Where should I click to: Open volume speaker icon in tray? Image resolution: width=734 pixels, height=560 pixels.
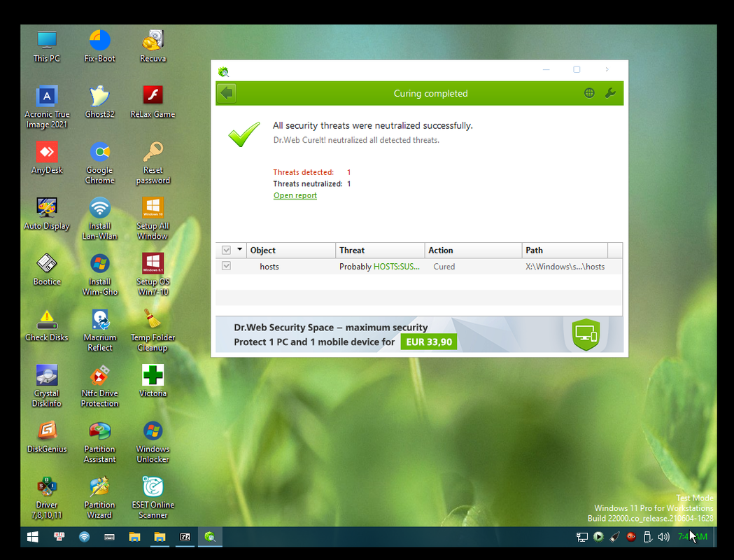tap(663, 537)
